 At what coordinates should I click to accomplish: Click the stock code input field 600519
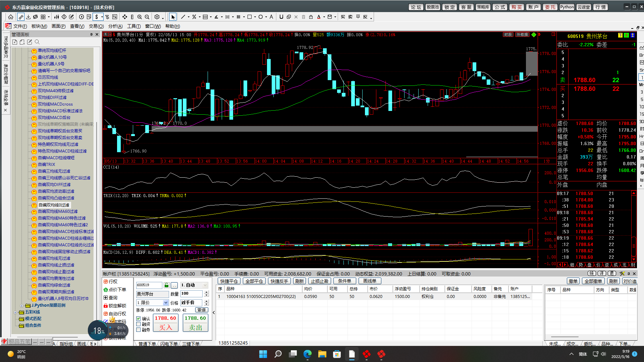pyautogui.click(x=149, y=285)
